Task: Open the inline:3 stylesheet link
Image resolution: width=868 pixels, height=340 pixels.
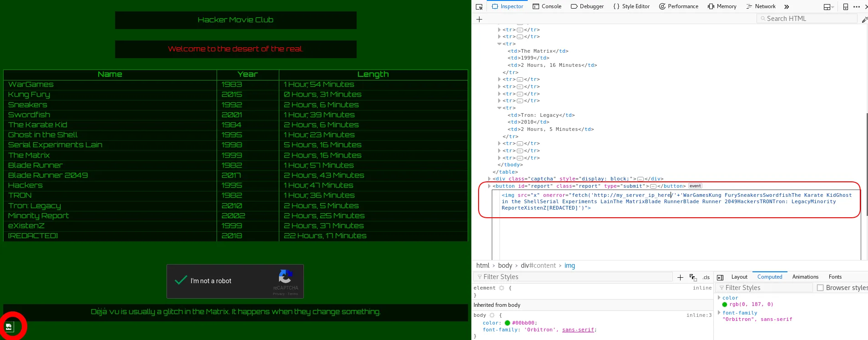Action: tap(699, 315)
